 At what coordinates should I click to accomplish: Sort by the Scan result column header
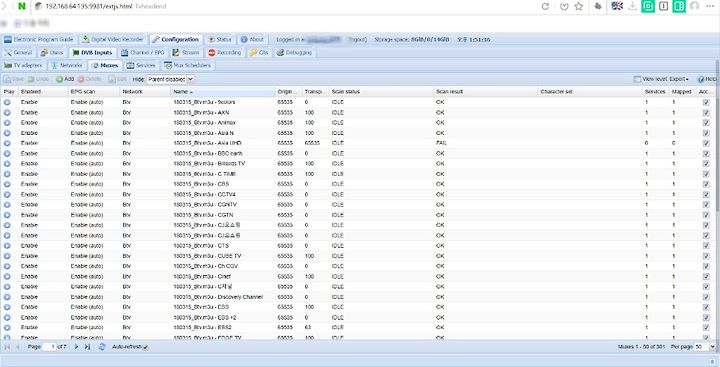point(485,92)
